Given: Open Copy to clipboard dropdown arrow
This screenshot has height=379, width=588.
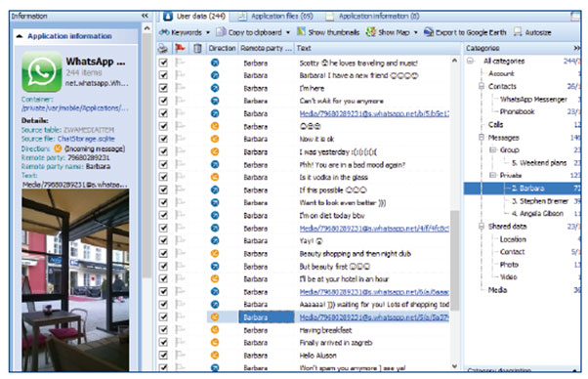Looking at the screenshot, I should pyautogui.click(x=288, y=32).
